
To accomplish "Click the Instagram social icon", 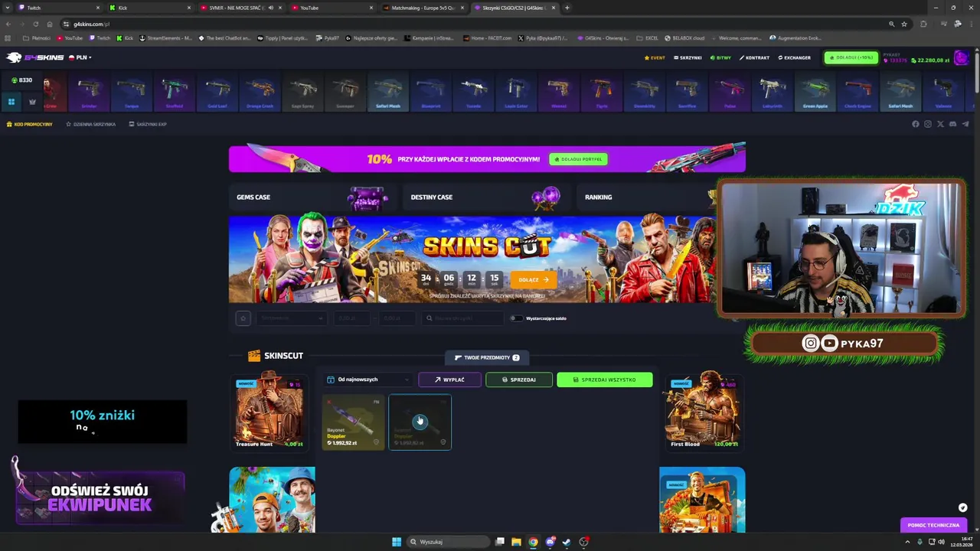I will pyautogui.click(x=927, y=124).
